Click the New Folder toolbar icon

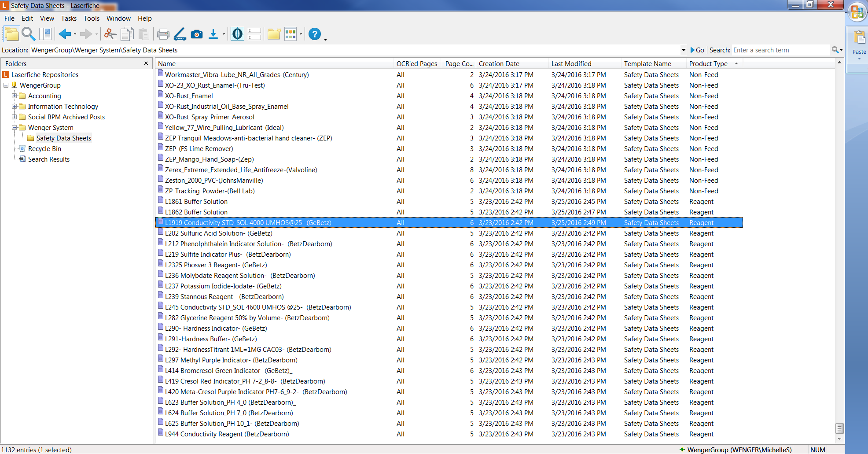(274, 34)
